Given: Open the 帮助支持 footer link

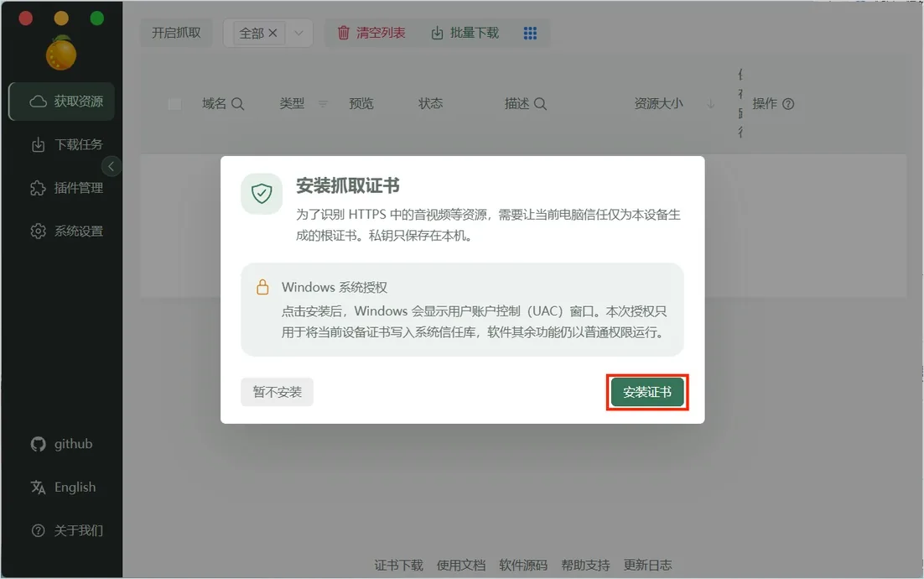Looking at the screenshot, I should point(585,566).
